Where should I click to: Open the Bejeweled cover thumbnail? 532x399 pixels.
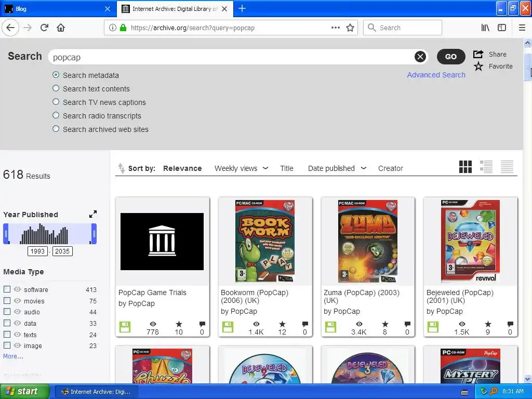tap(470, 241)
